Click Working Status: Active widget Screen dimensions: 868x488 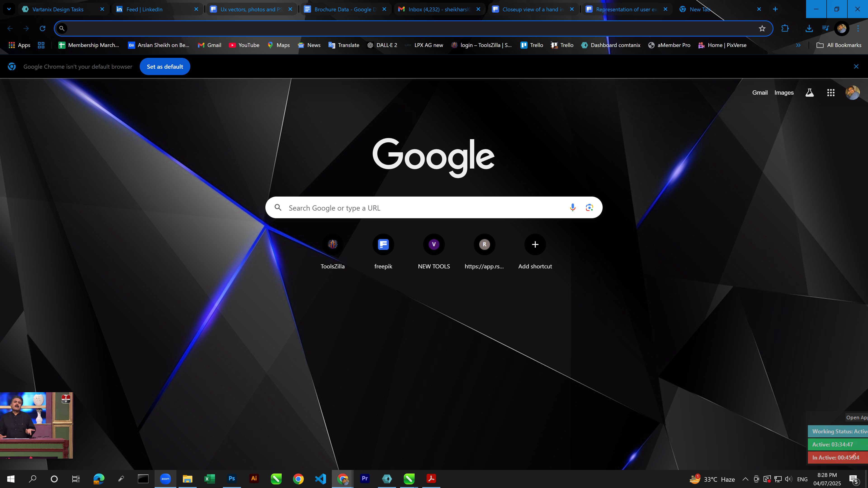tap(838, 432)
